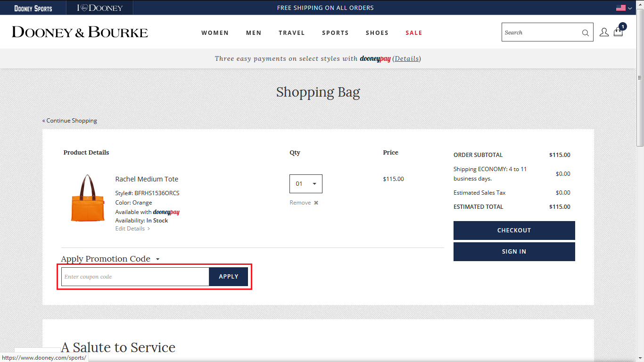Click the orange tote thumbnail image
The image size is (644, 362).
point(88,198)
